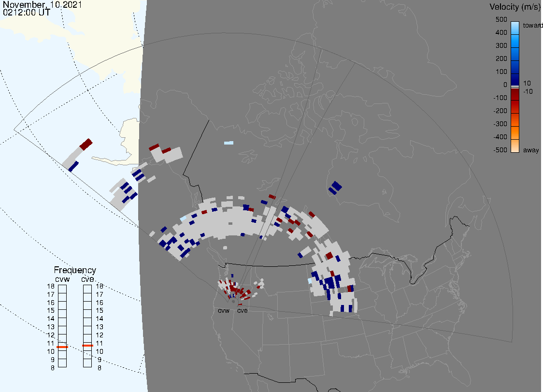Click the '14' label right of cve bar
Viewport: 543px width, 392px height.
click(100, 319)
